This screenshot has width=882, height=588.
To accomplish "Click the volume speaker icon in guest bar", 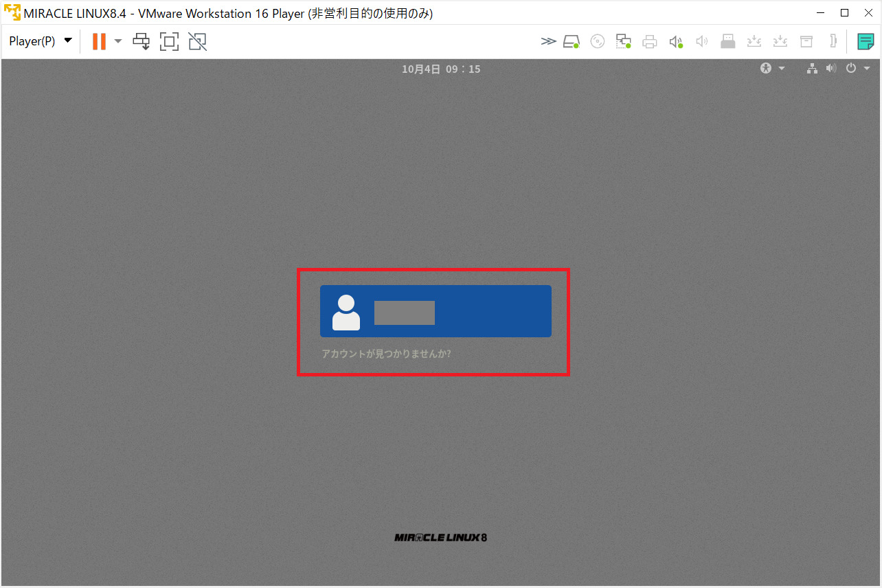I will (831, 68).
